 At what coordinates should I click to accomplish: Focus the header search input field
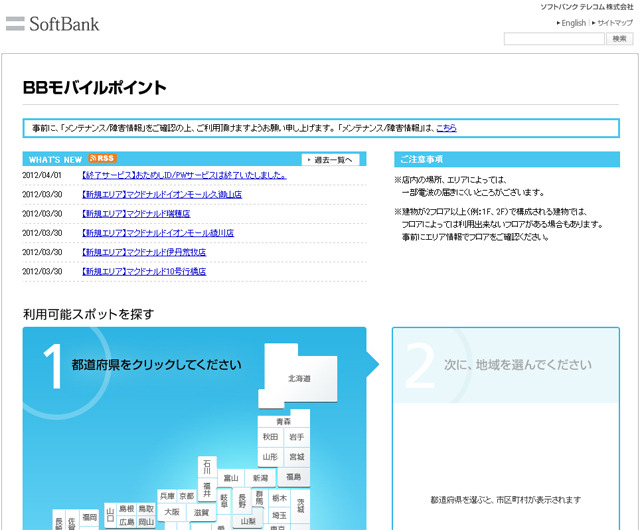[554, 39]
